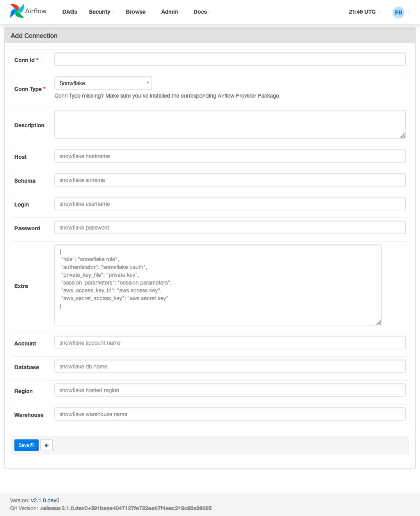Open the FB user avatar menu
The height and width of the screenshot is (516, 420).
[398, 12]
